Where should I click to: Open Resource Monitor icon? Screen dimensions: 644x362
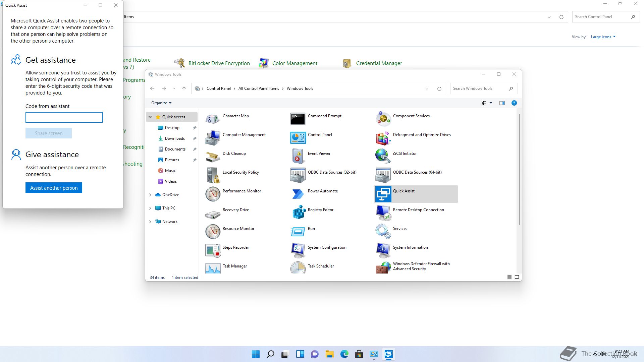[213, 231]
